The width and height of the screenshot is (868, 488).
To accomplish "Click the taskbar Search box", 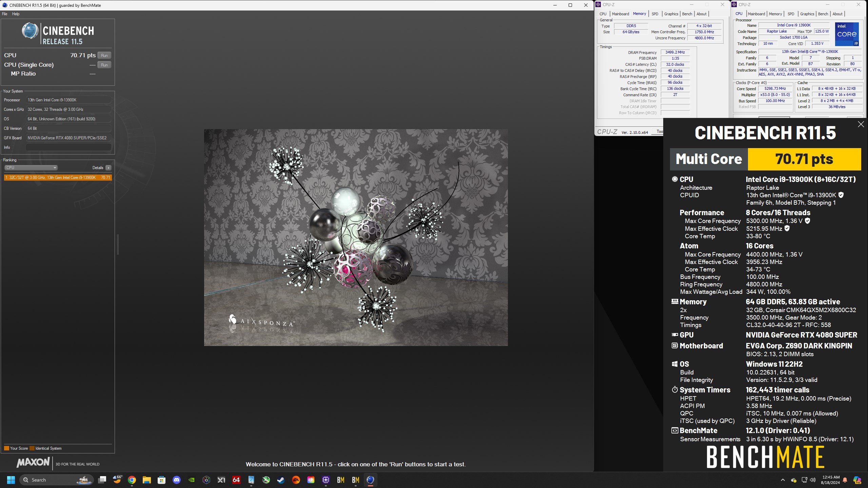I will 56,480.
